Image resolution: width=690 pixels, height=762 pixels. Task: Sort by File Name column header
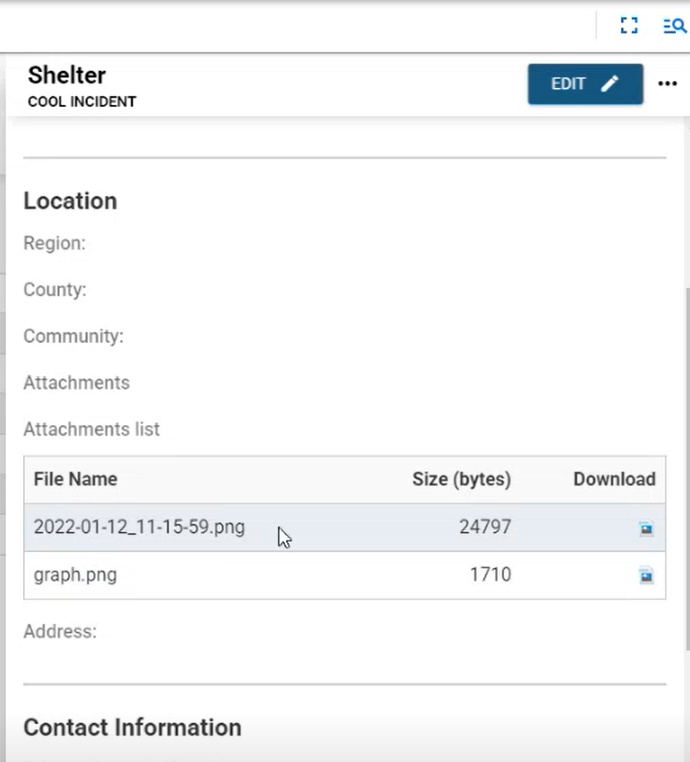(x=75, y=479)
